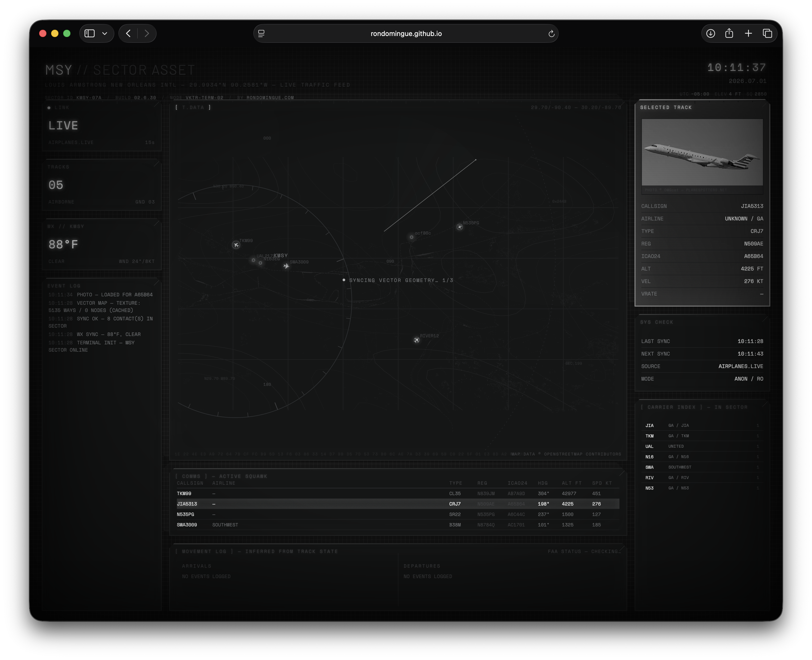Viewport: 812px width, 660px height.
Task: Click the UAL United entry in Carrier Index
Action: [x=702, y=446]
